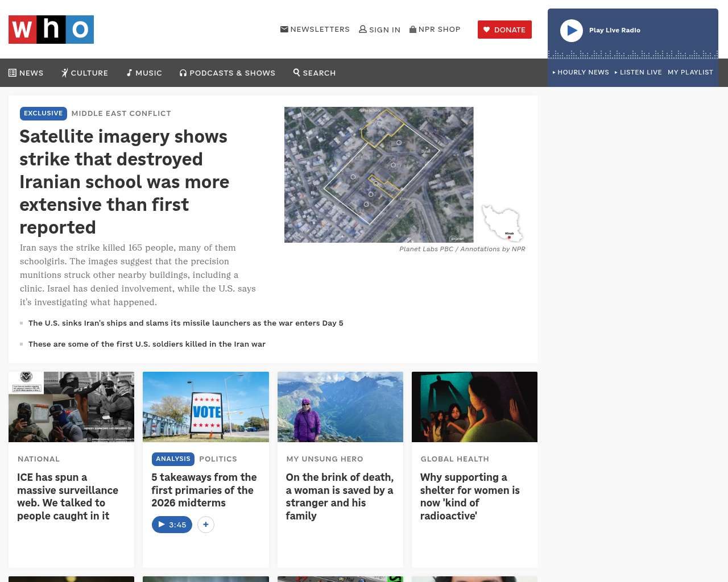Add the primaries story to playlist
The image size is (728, 582).
click(206, 525)
